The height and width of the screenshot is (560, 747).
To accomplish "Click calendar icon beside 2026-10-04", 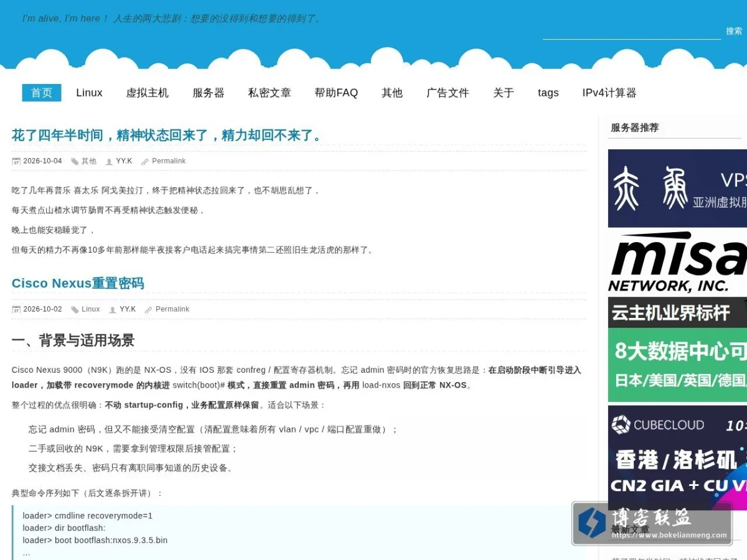I will pos(16,162).
